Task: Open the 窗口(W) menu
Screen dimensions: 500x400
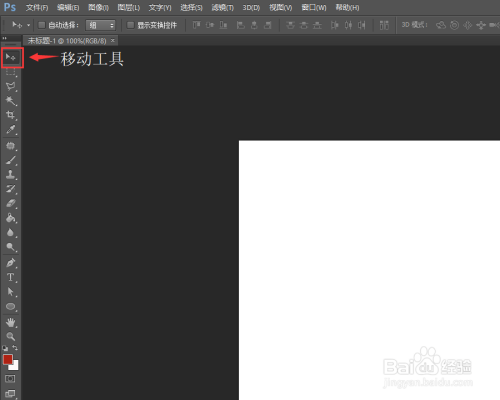Action: click(x=314, y=7)
